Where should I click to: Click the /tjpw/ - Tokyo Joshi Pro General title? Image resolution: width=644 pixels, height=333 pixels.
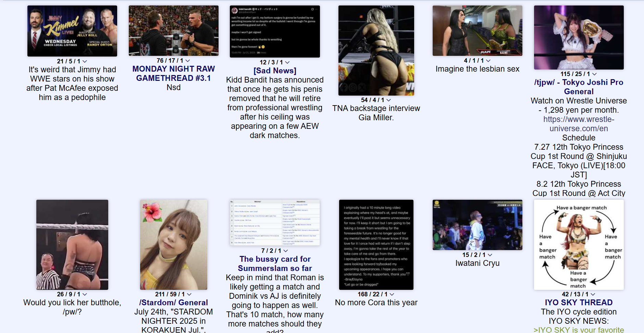coord(579,87)
